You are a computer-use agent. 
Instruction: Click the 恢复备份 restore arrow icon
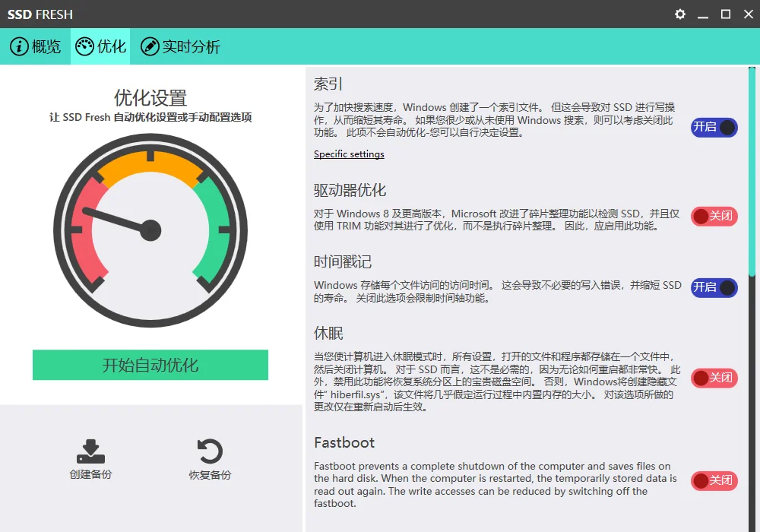[x=211, y=452]
